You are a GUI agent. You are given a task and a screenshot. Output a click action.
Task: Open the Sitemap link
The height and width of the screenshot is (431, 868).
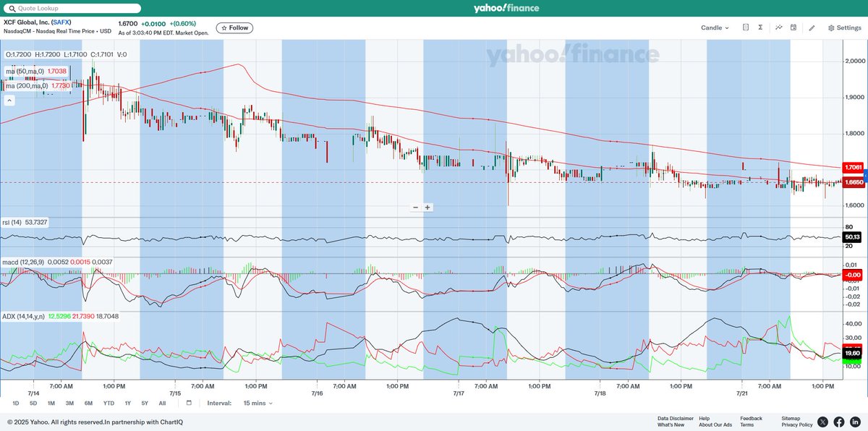point(791,418)
